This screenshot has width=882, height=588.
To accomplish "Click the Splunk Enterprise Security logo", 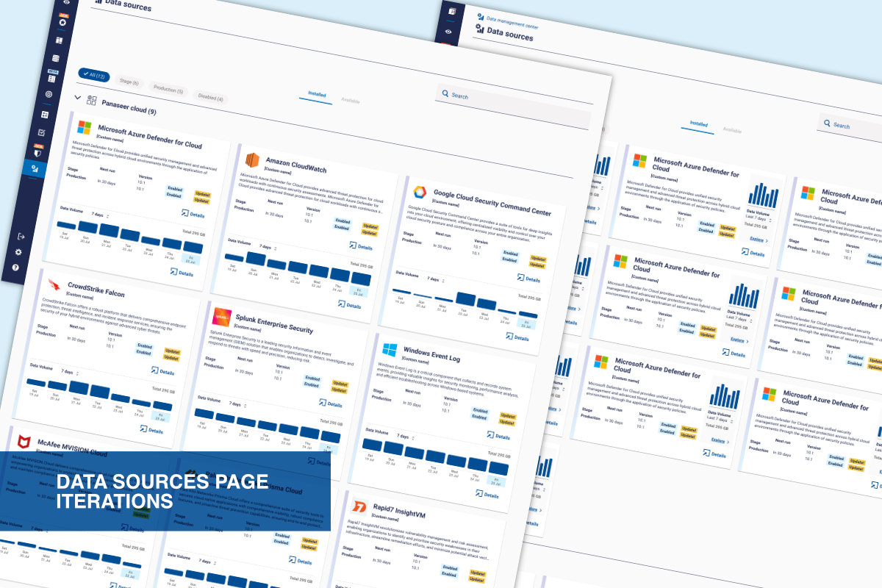I will point(221,317).
